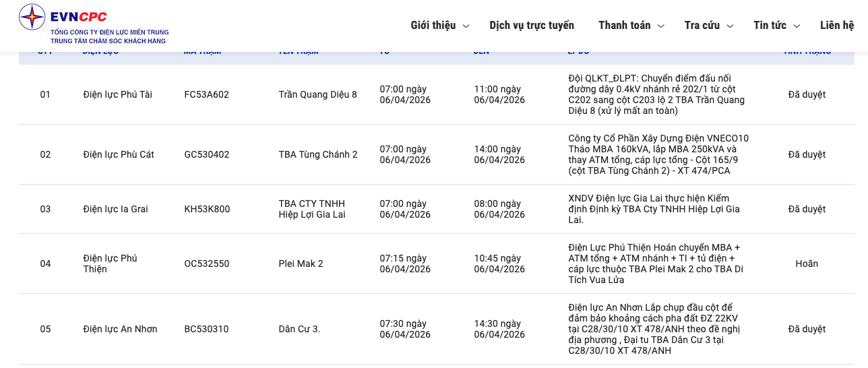Viewport: 868px width, 368px height.
Task: Expand the Tin tức dropdown chevron
Action: (797, 26)
